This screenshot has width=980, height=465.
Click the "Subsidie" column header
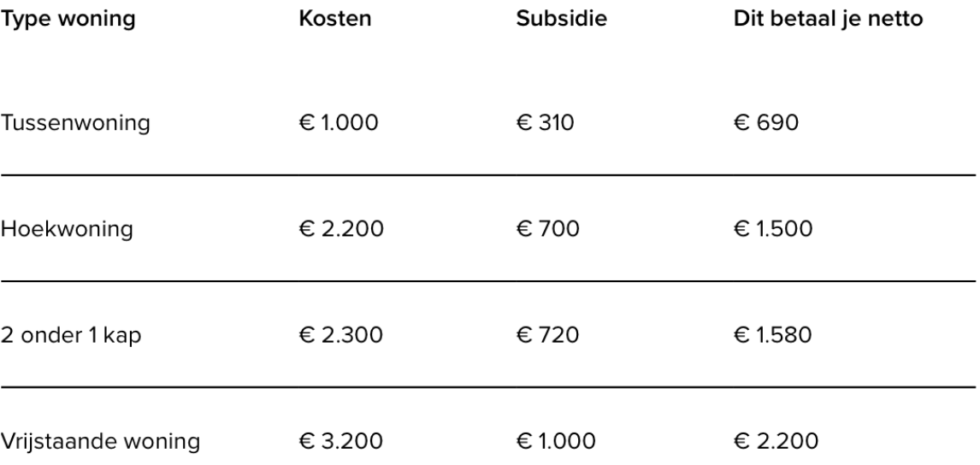coord(562,20)
